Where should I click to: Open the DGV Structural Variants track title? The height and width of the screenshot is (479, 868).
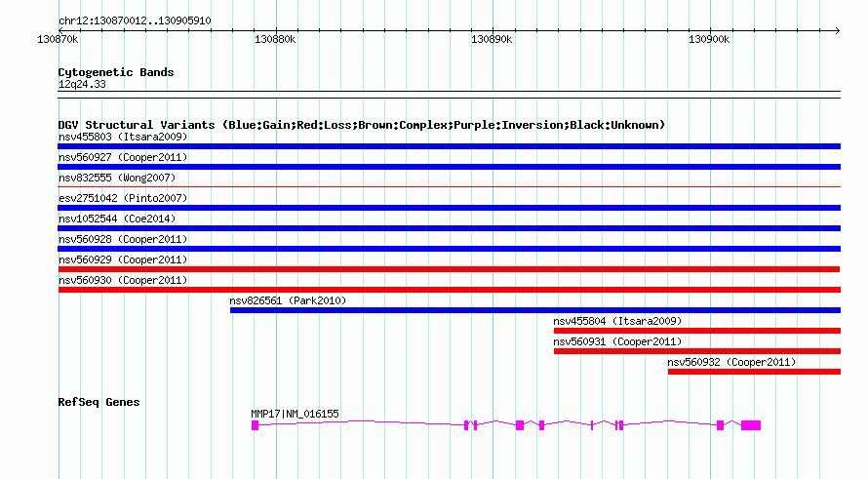pyautogui.click(x=362, y=125)
